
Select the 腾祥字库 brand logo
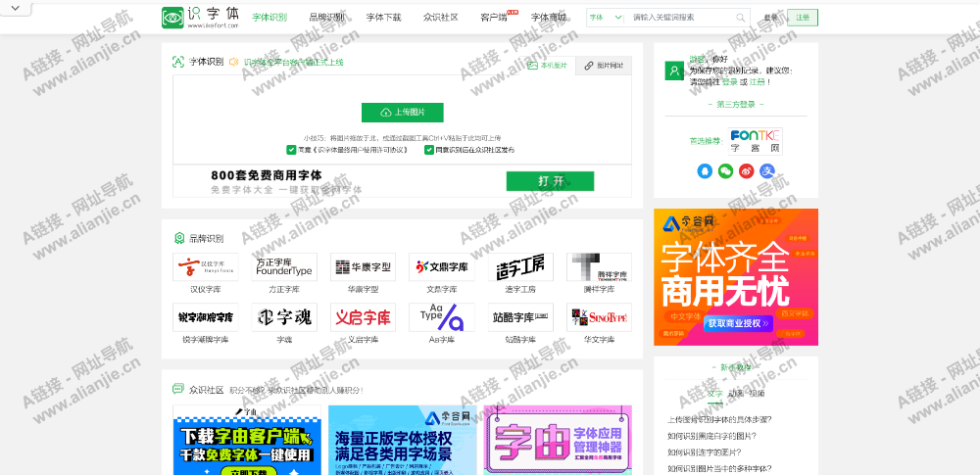[x=600, y=266]
